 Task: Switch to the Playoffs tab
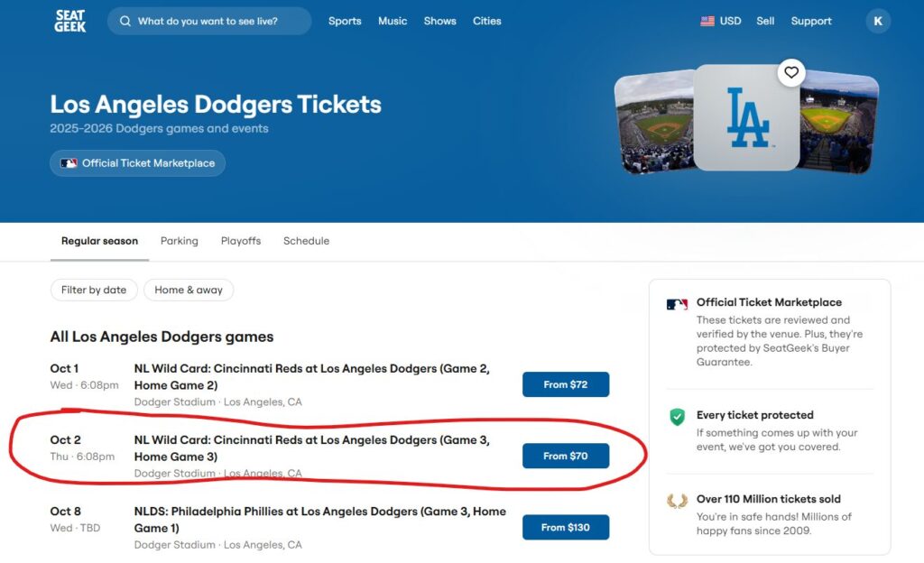pyautogui.click(x=241, y=241)
